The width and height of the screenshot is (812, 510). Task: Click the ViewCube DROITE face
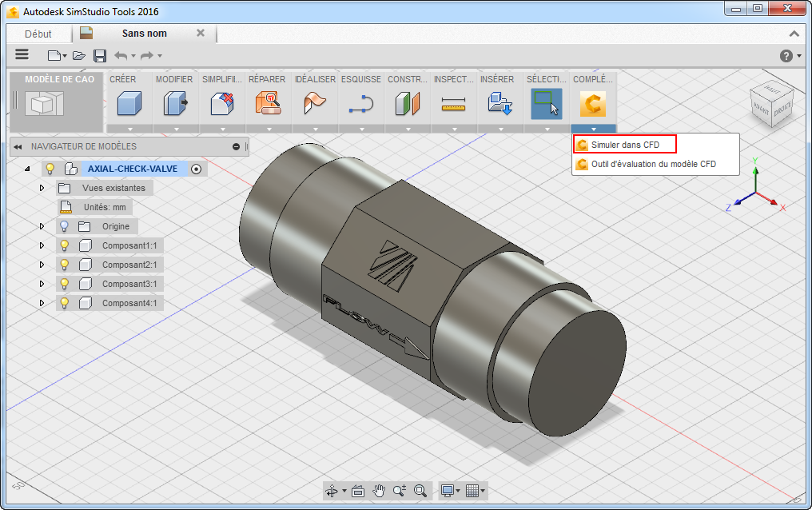[x=783, y=110]
